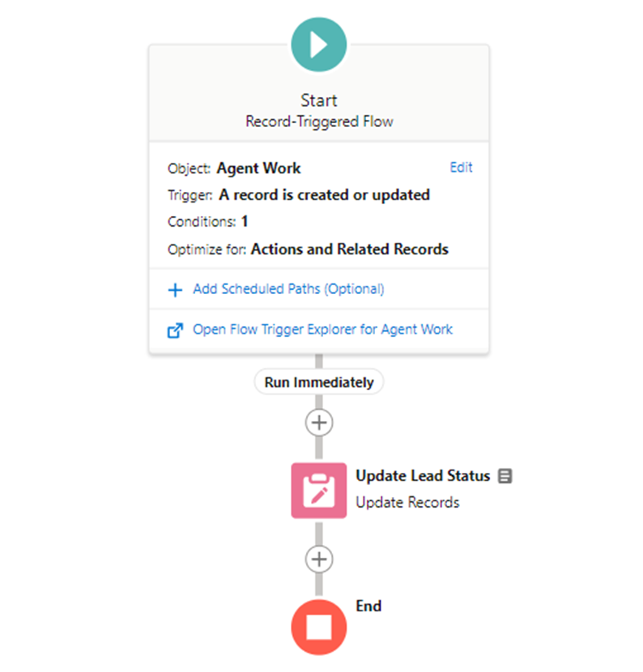The width and height of the screenshot is (643, 672).
Task: Click the external link icon for Trigger Explorer
Action: (x=175, y=330)
